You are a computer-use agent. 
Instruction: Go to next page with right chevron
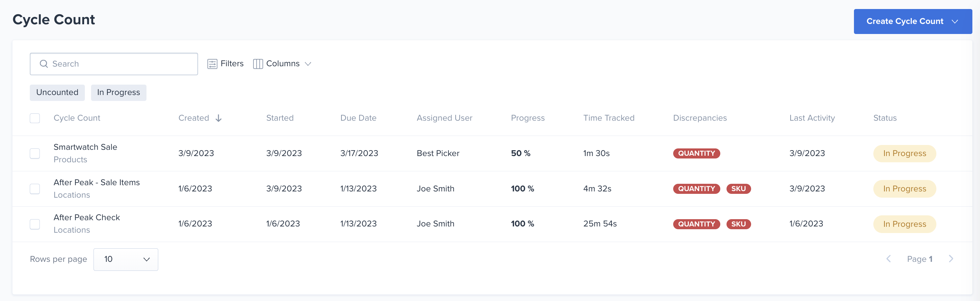pyautogui.click(x=951, y=259)
